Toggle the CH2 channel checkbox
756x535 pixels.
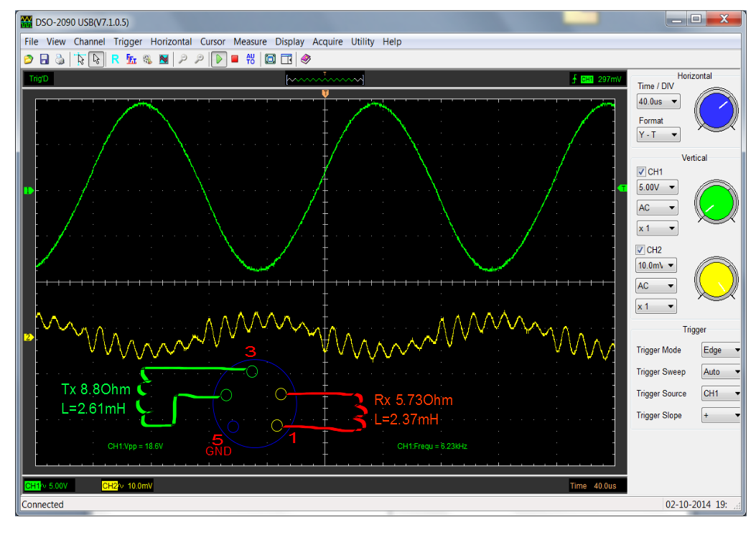click(x=642, y=250)
